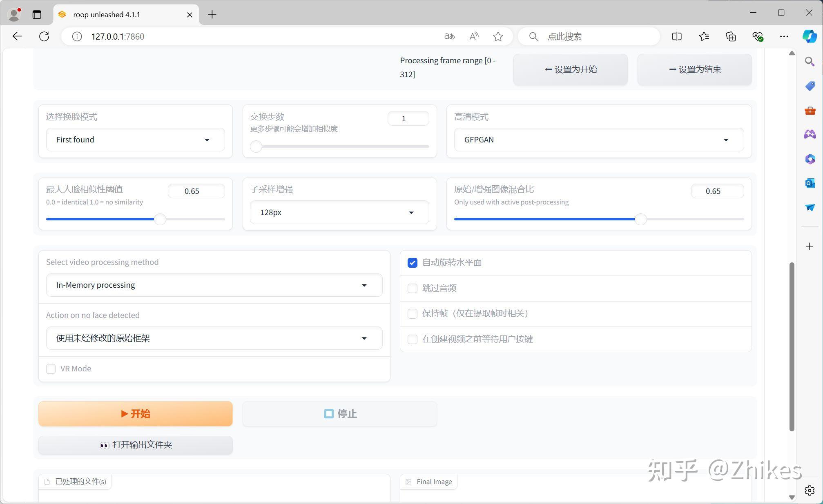Click the 最大人脸相似性阈值 slider handle
Image resolution: width=823 pixels, height=504 pixels.
[160, 219]
